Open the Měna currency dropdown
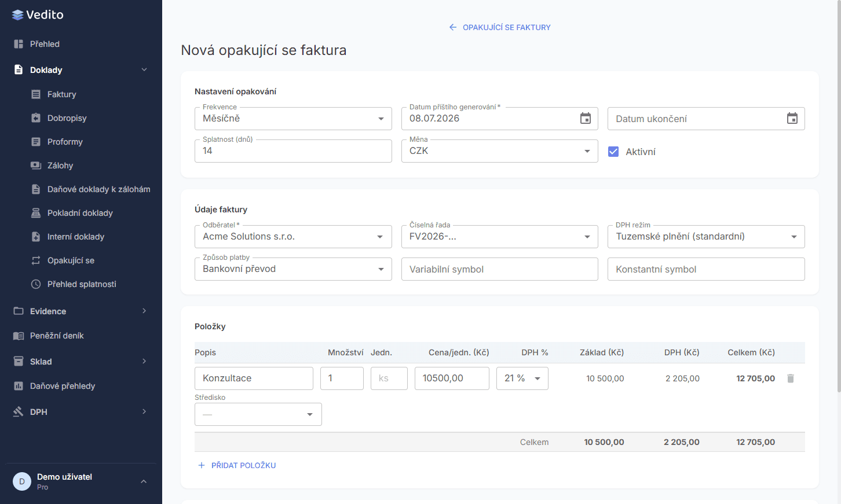Screen dimensions: 841x504 point(500,151)
